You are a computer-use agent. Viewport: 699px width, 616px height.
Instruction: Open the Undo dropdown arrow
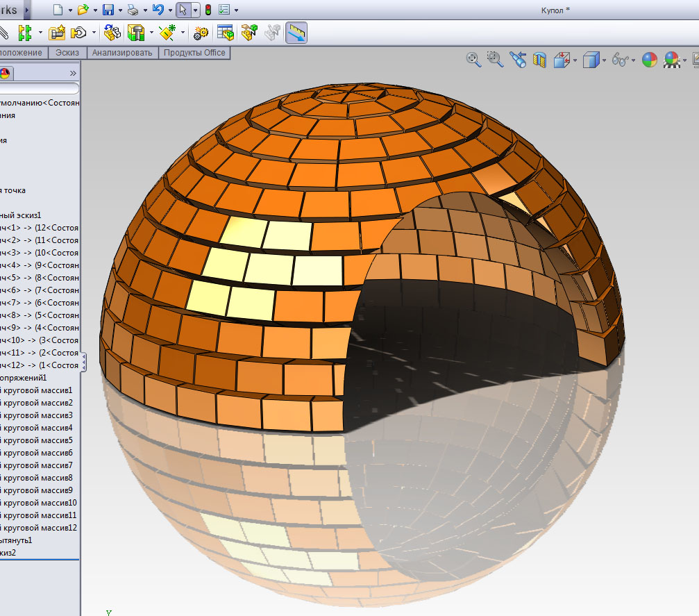pos(170,10)
